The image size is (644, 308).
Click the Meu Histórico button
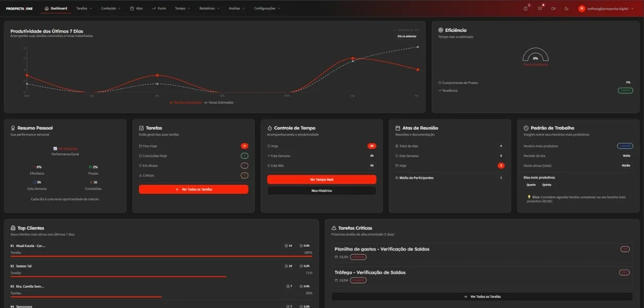click(x=321, y=190)
